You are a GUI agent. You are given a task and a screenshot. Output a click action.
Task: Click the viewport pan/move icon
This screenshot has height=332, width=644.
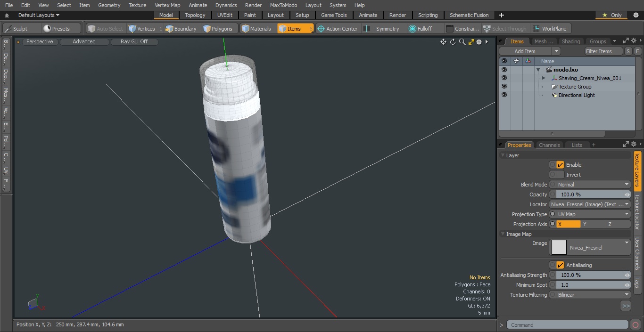(x=443, y=42)
